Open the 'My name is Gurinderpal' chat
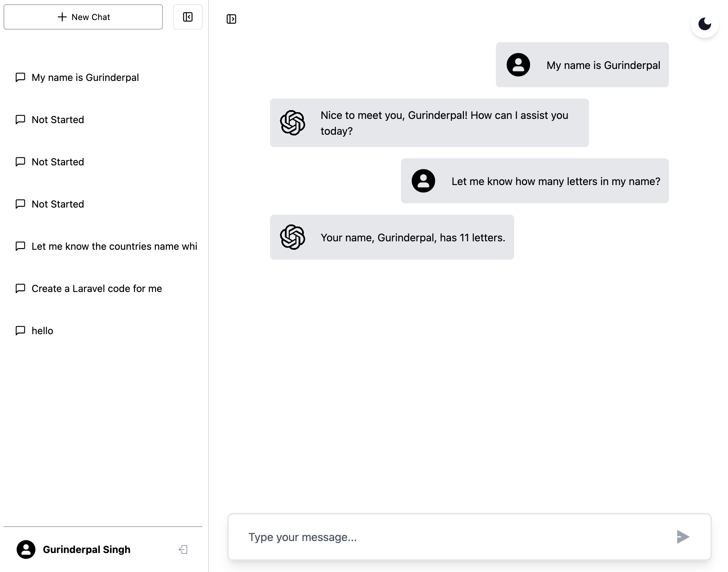Image resolution: width=728 pixels, height=572 pixels. coord(85,77)
